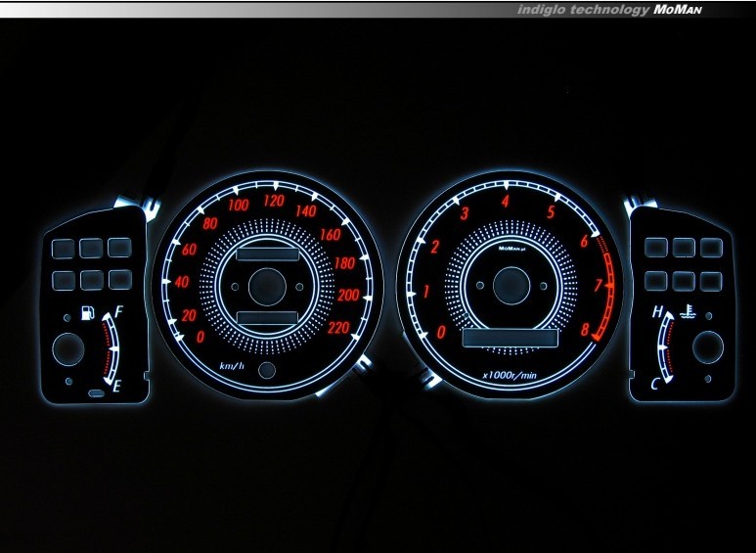Click the x1000r/min label
The height and width of the screenshot is (553, 756).
point(511,374)
